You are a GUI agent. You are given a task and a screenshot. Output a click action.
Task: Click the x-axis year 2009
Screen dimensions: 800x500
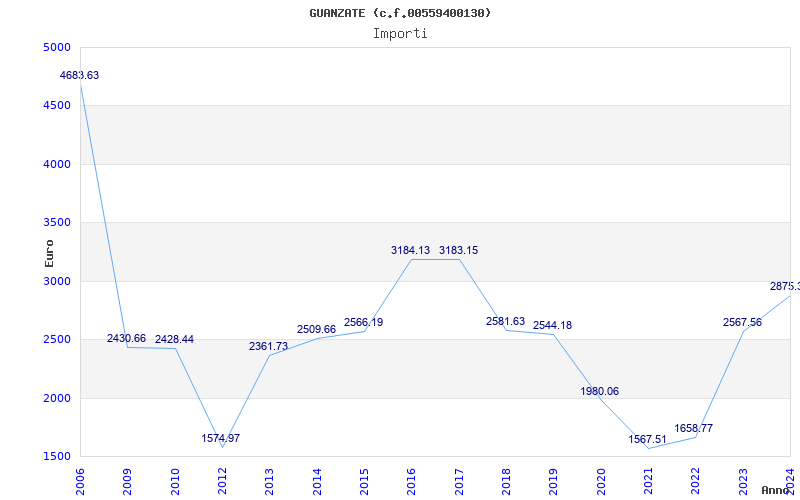[128, 482]
